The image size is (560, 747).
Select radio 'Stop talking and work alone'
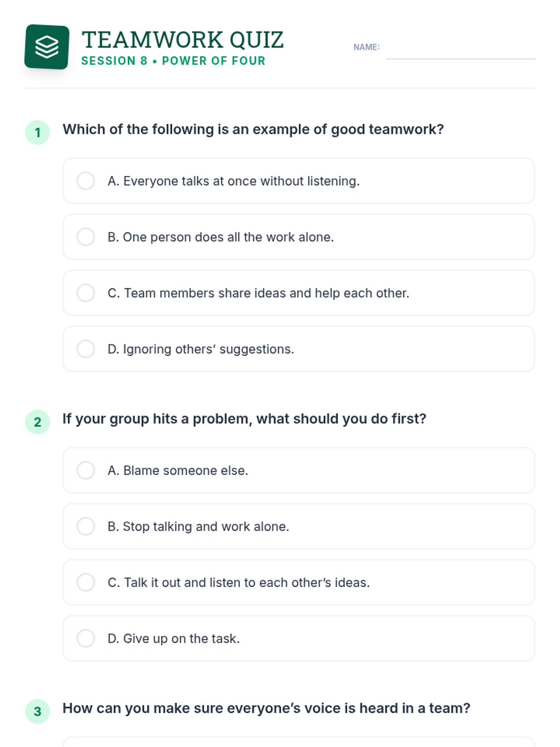[x=86, y=526]
